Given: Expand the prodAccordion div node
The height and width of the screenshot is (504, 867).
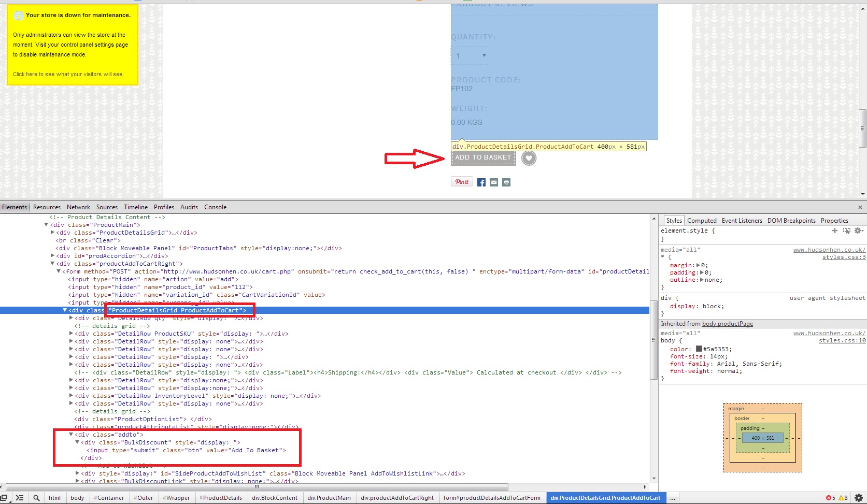Looking at the screenshot, I should coord(52,256).
